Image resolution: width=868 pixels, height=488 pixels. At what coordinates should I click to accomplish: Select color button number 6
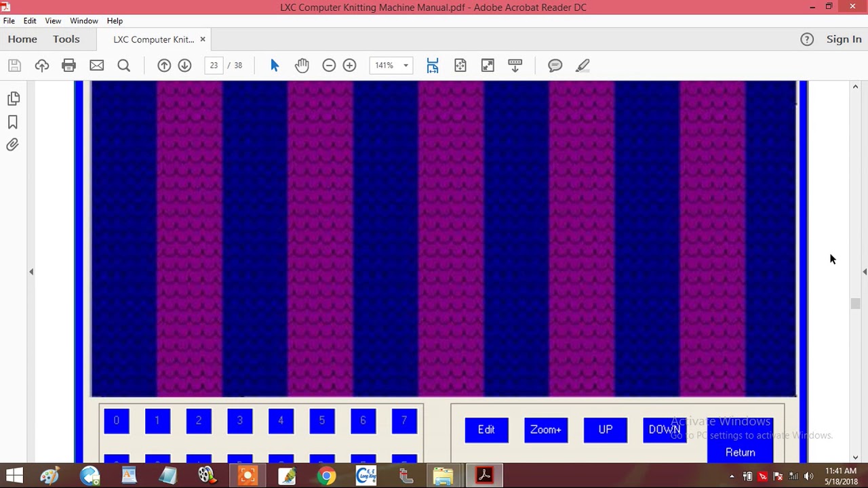pos(363,421)
